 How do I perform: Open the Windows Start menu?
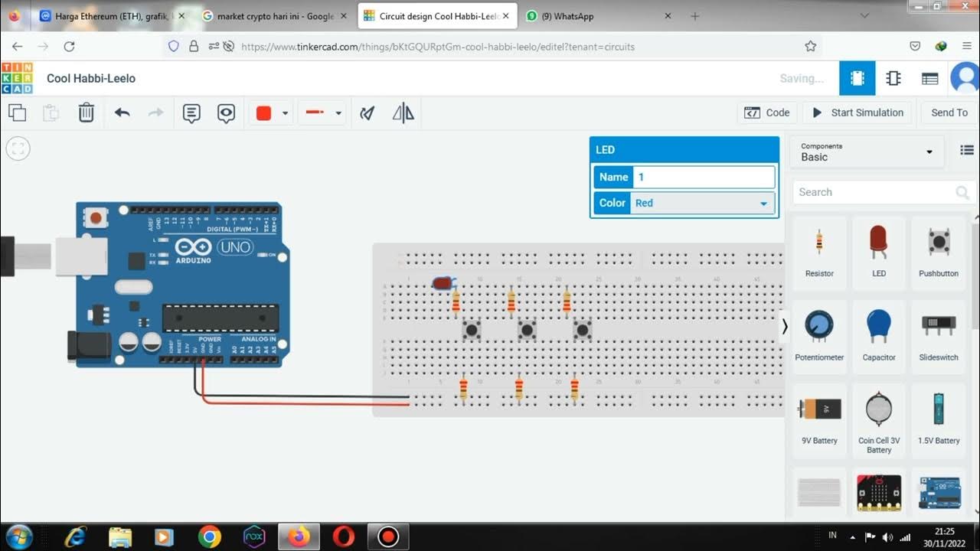pos(19,536)
